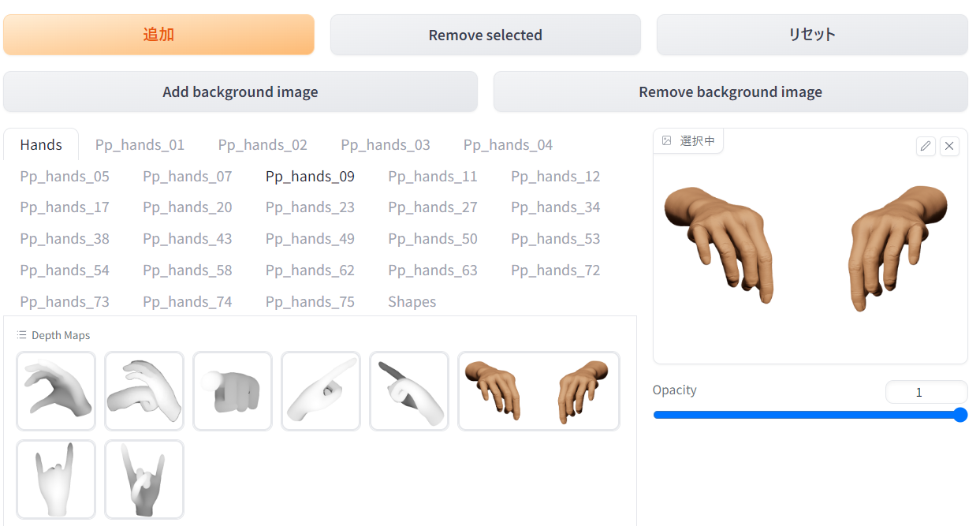980x526 pixels.
Task: Click the orange 追加 button
Action: point(158,35)
